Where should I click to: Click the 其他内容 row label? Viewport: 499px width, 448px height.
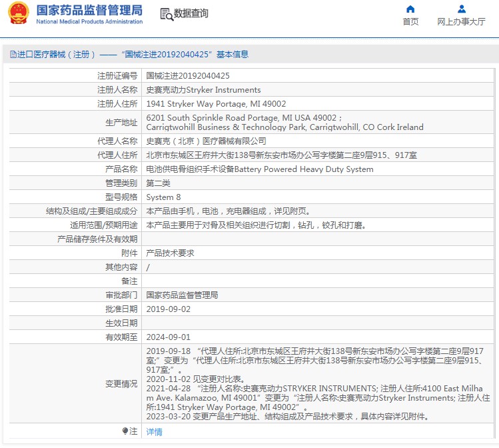pos(121,267)
